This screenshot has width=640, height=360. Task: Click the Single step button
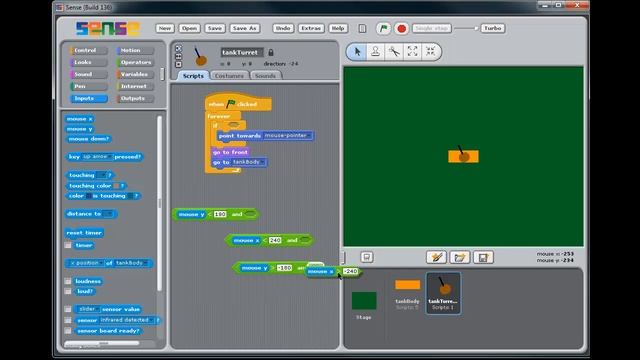click(x=432, y=29)
